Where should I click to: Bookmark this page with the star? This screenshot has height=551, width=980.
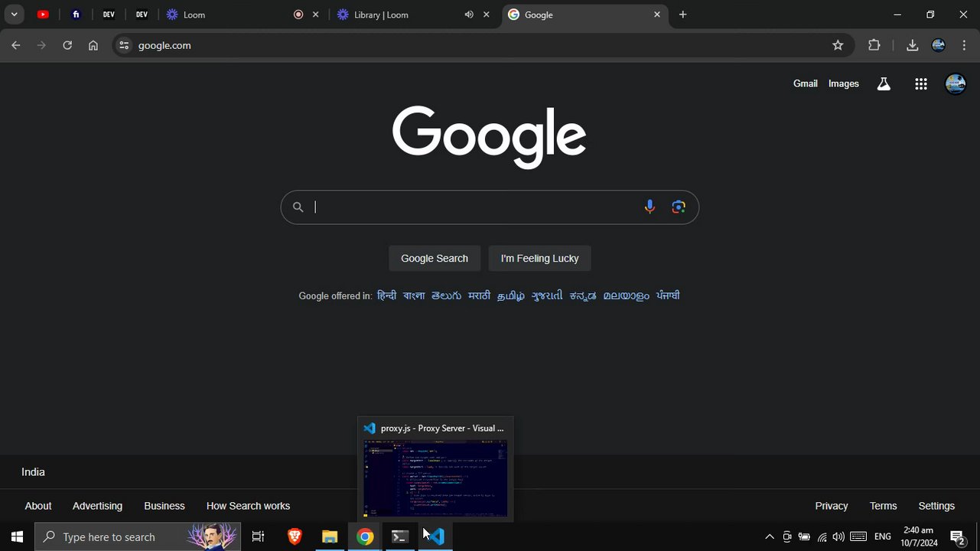pos(838,45)
